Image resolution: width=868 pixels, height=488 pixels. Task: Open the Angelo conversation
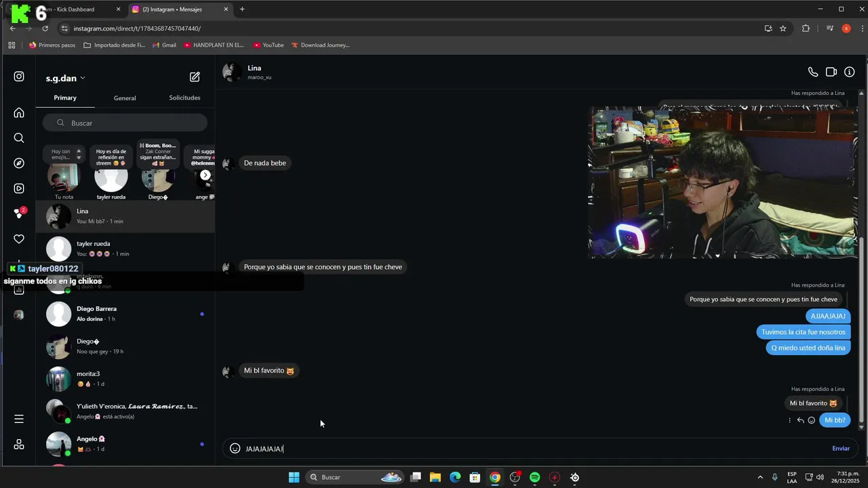click(125, 444)
